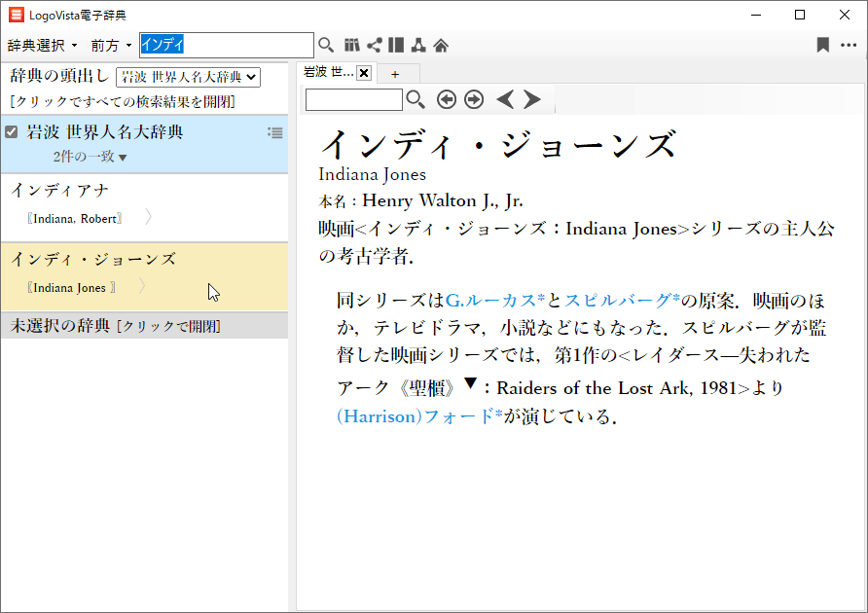This screenshot has height=613, width=868.
Task: Click the 本名: Henry Walton J., Jr. line
Action: tap(420, 200)
